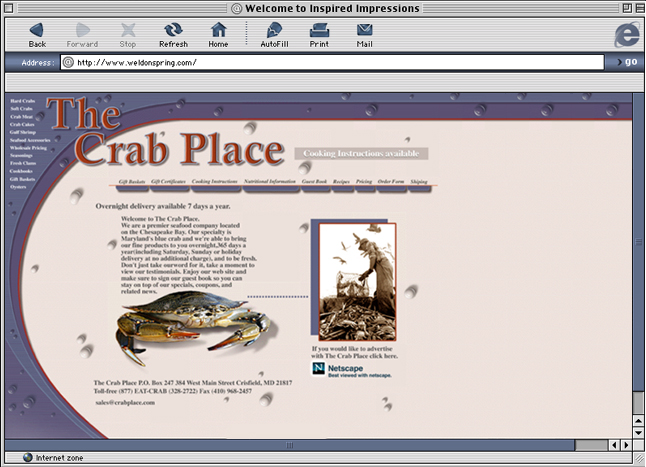
Task: Click the vintage crab fisherman photo
Action: 357,281
